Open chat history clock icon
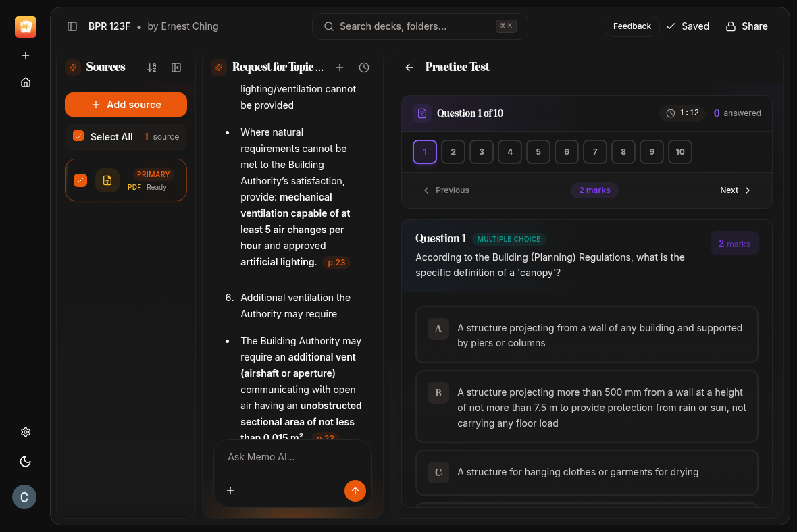The image size is (797, 532). pos(364,68)
